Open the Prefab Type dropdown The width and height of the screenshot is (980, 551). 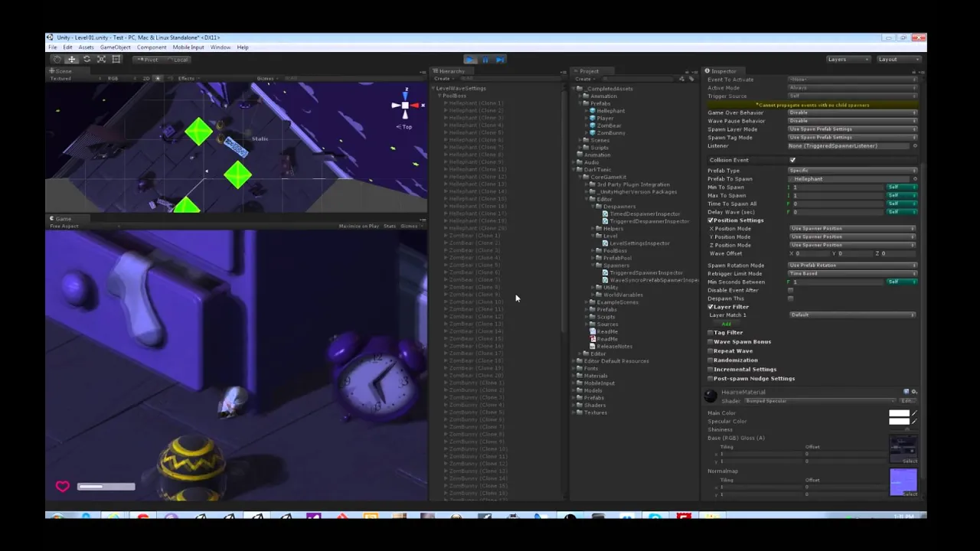(x=852, y=171)
